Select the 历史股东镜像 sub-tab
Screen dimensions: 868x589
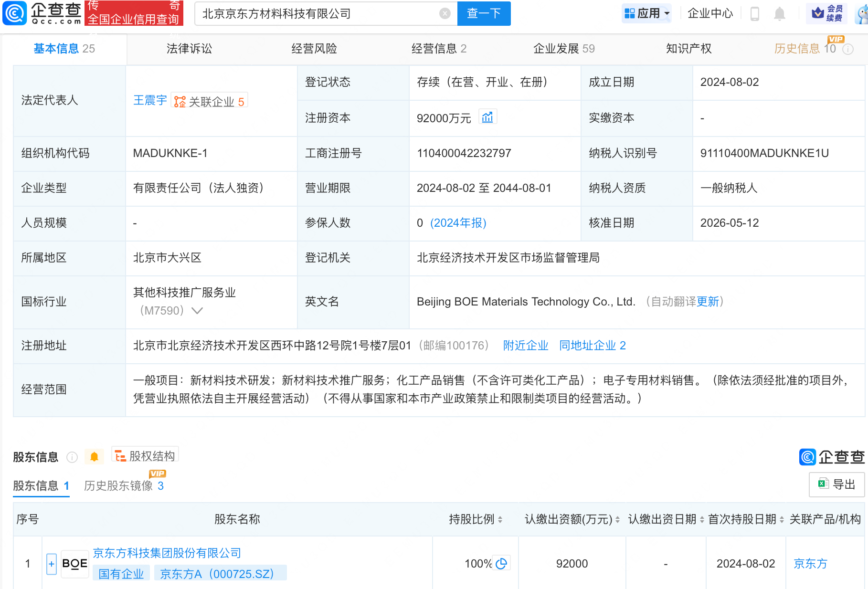pyautogui.click(x=124, y=486)
